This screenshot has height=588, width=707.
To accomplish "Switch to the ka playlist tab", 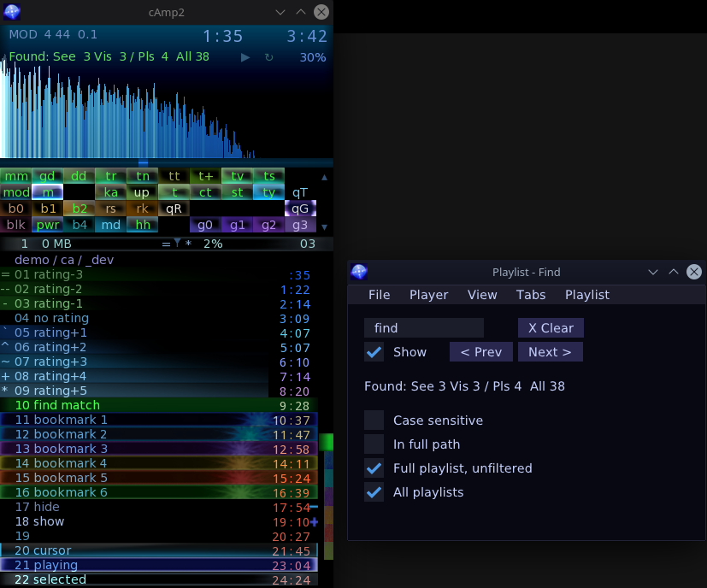I will point(110,192).
